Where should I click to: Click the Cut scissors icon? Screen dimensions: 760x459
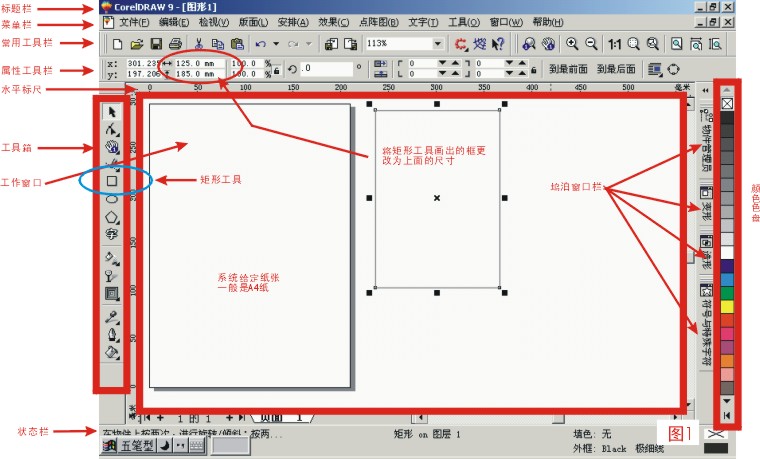pos(198,44)
